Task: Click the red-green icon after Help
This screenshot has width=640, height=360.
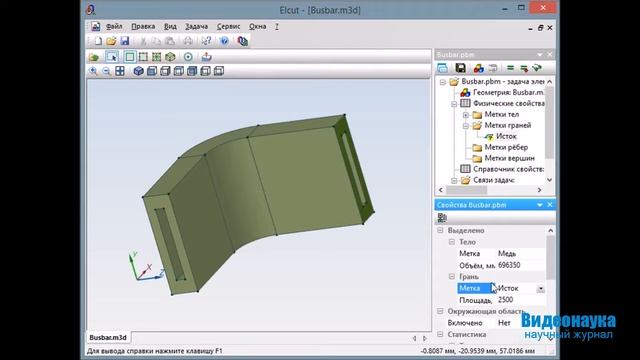Action: [242, 41]
